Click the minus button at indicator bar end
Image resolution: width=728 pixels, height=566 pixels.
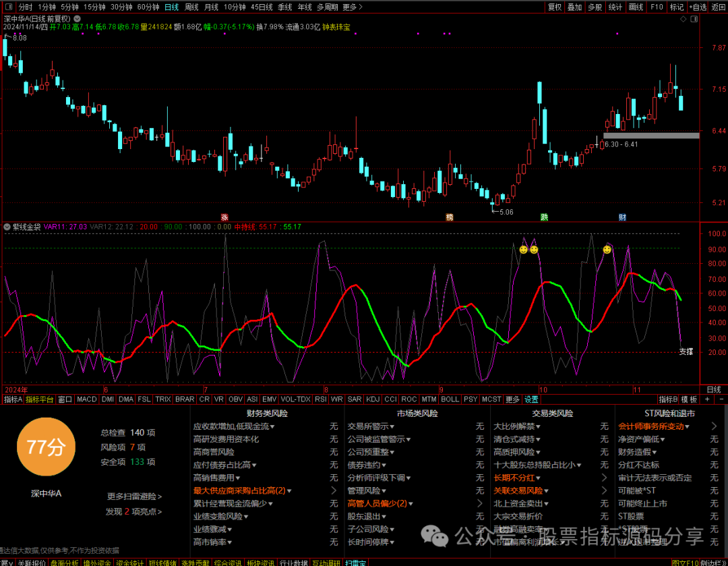point(721,399)
